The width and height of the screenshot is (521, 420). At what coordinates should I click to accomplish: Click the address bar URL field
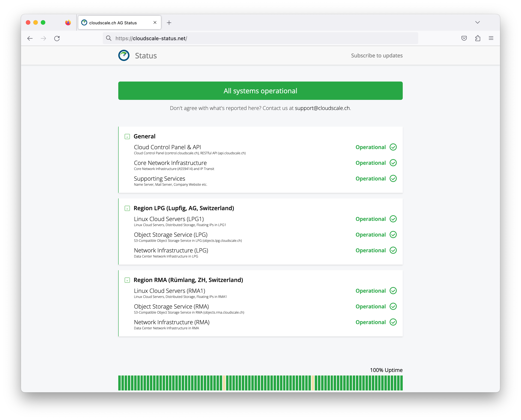point(260,38)
